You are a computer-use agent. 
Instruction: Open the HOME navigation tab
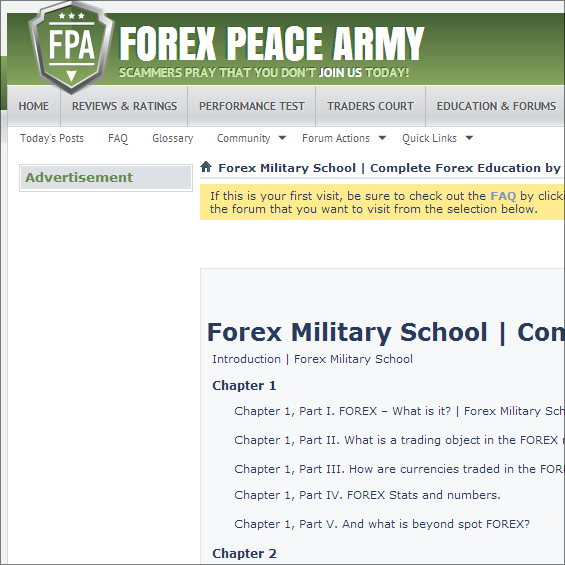(34, 106)
